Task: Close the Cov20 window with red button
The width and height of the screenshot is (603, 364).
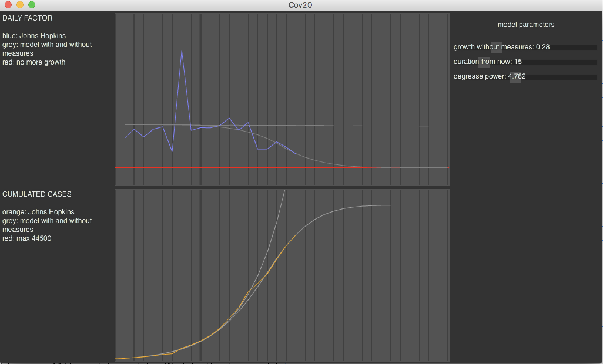Action: tap(8, 5)
